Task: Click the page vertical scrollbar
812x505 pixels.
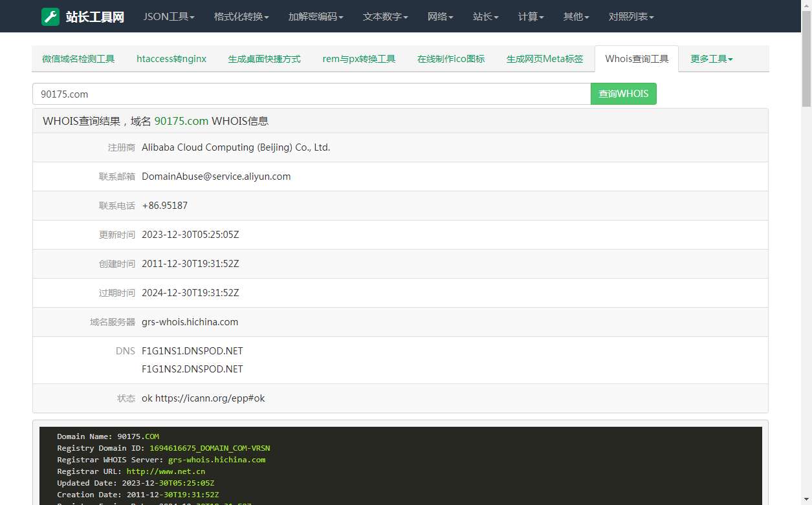Action: 806,259
